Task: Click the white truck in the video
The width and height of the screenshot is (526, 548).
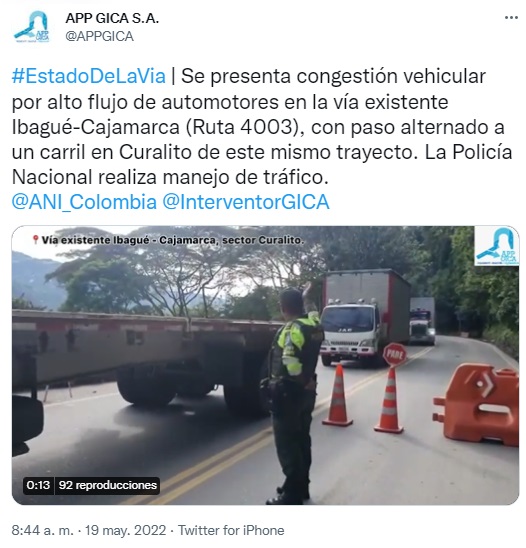Action: tap(363, 318)
